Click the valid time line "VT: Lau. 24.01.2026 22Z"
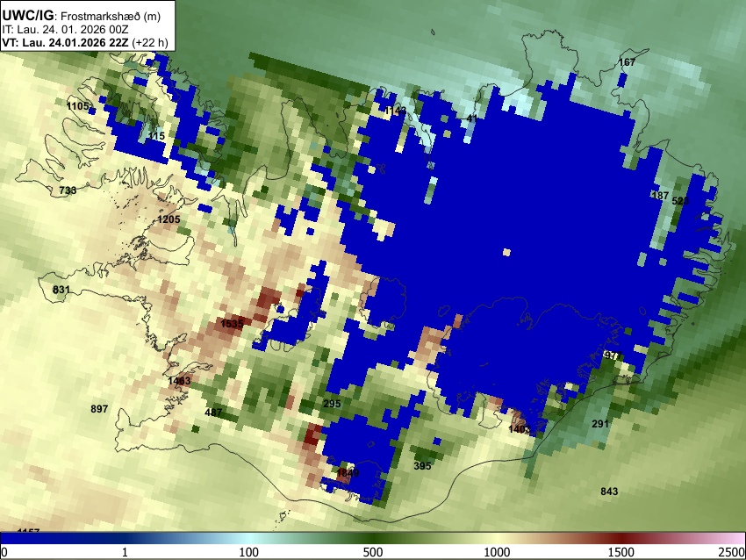 [65, 42]
